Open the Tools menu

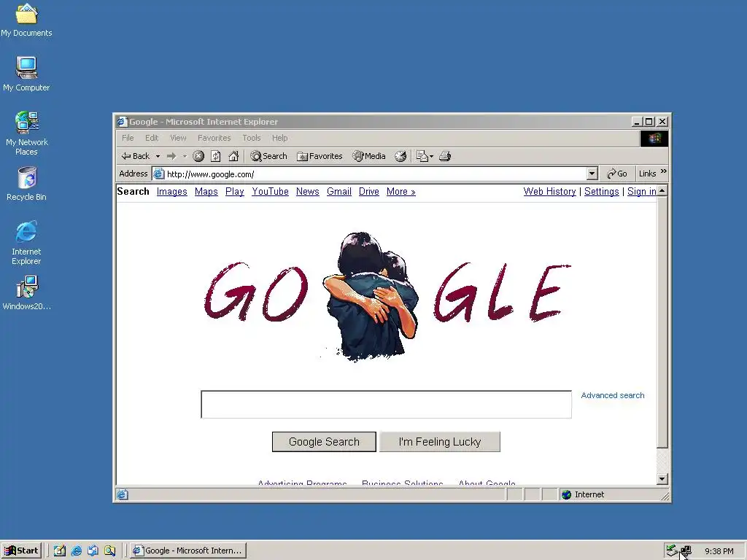[x=252, y=138]
